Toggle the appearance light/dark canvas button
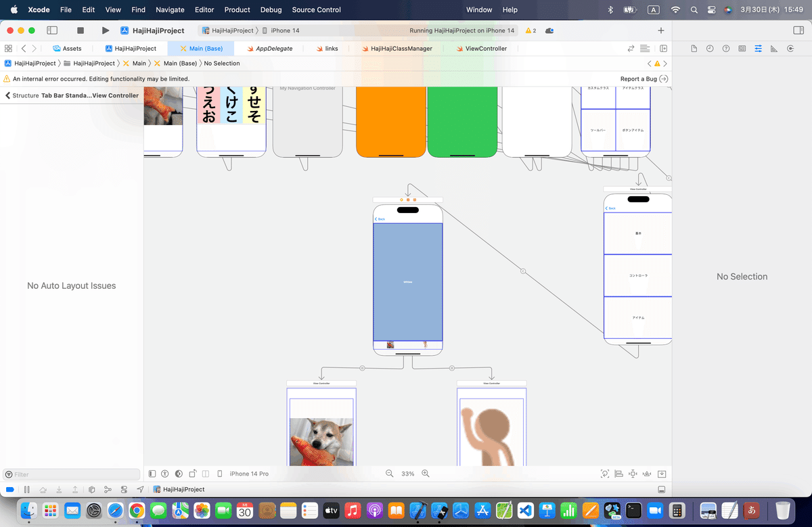The width and height of the screenshot is (812, 527). (x=179, y=474)
